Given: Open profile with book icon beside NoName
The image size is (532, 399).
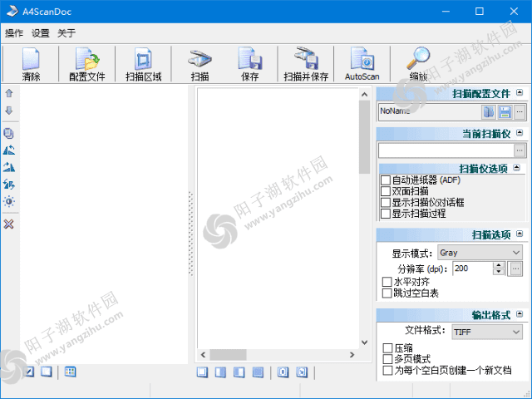Looking at the screenshot, I should pyautogui.click(x=489, y=112).
